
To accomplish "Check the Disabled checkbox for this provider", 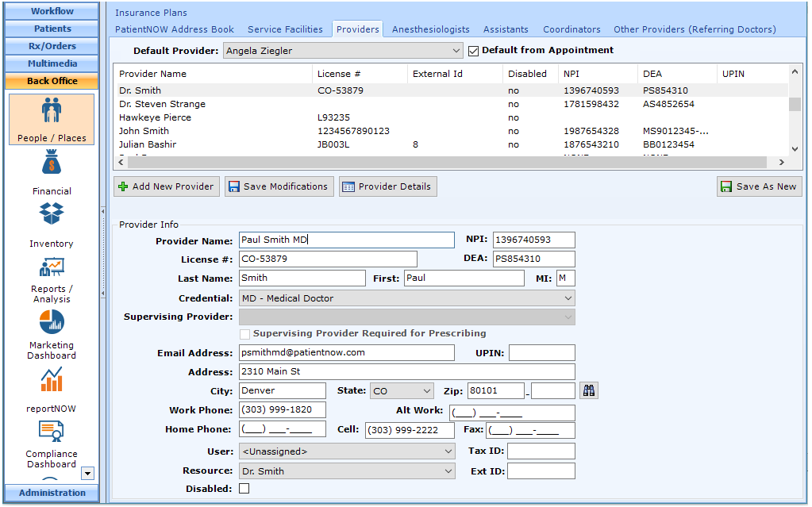I will pyautogui.click(x=244, y=489).
